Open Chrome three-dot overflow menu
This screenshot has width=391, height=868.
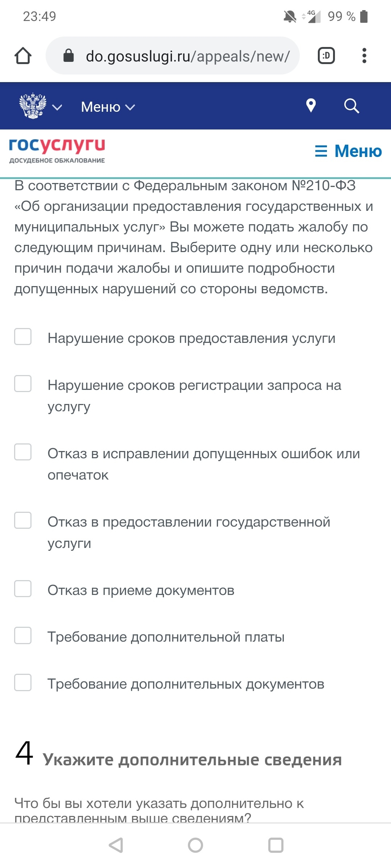364,56
